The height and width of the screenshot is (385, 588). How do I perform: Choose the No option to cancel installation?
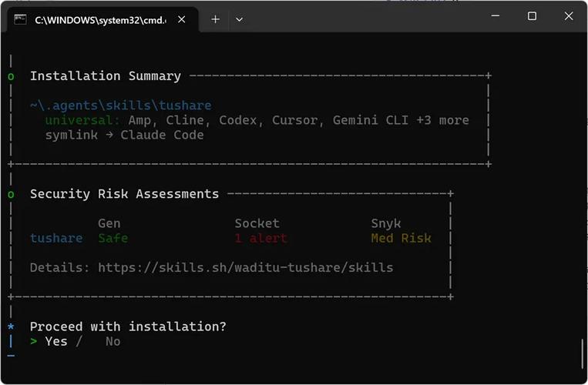point(113,341)
